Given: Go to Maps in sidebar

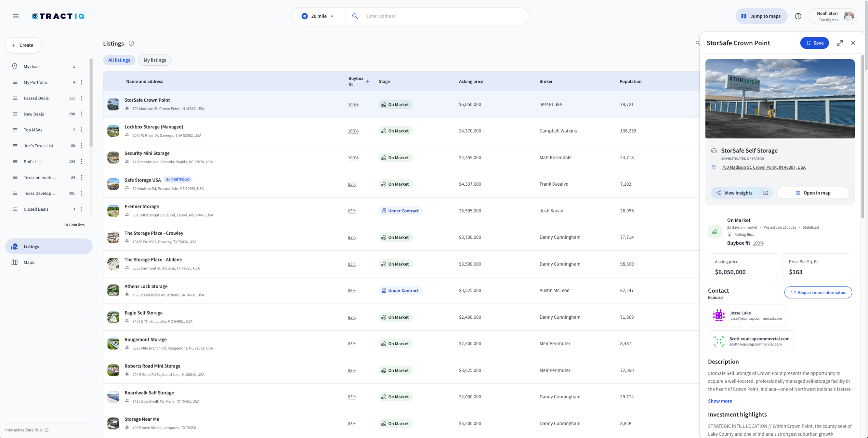Looking at the screenshot, I should [49, 262].
